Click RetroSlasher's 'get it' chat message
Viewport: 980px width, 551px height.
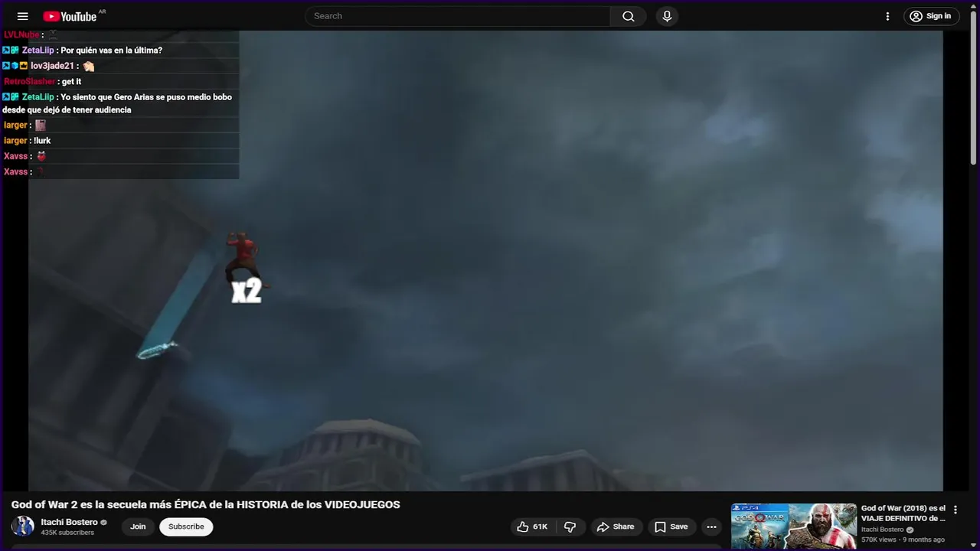click(x=72, y=82)
